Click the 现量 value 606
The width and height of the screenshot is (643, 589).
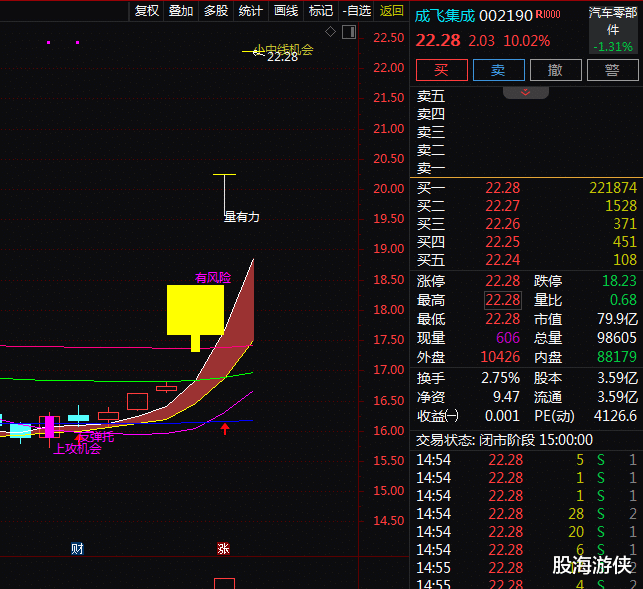[508, 338]
